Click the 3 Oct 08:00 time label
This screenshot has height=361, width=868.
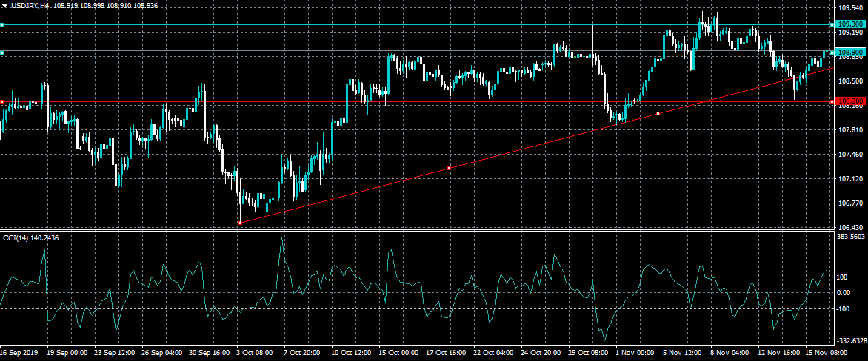click(x=256, y=352)
